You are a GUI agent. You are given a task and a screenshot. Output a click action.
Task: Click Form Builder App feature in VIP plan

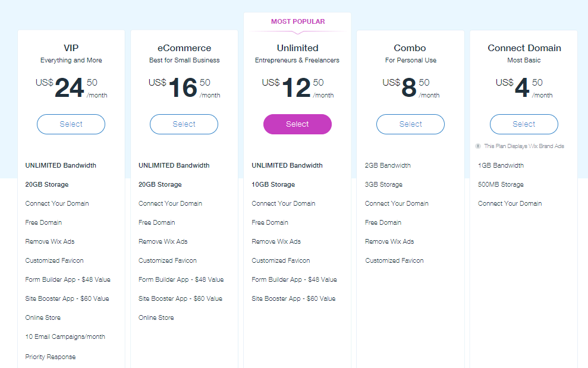pyautogui.click(x=68, y=279)
